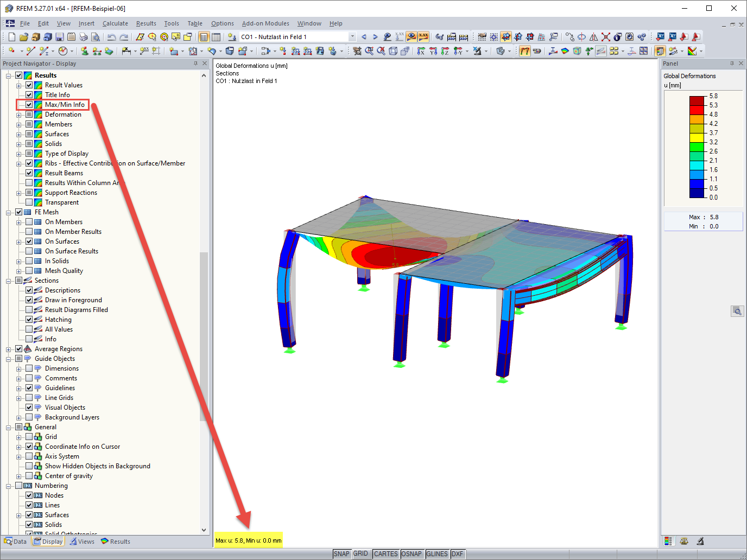Collapse the Numbering tree node
This screenshot has width=747, height=560.
[9, 486]
